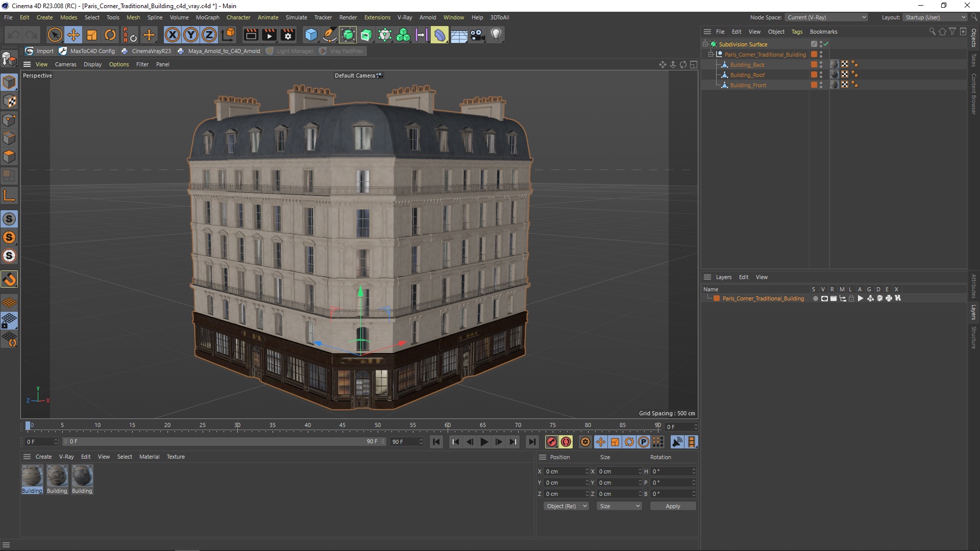Click the Apply button in coordinates
980x551 pixels.
(673, 506)
